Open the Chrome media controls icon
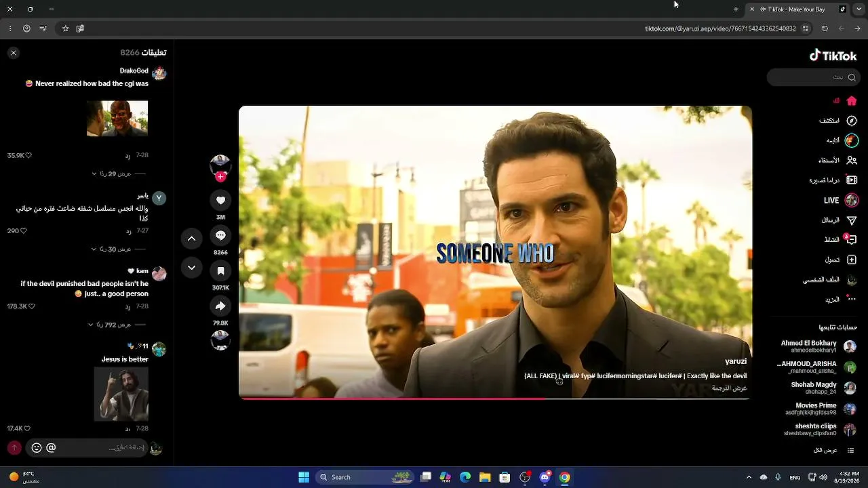Image resolution: width=868 pixels, height=488 pixels. (43, 28)
